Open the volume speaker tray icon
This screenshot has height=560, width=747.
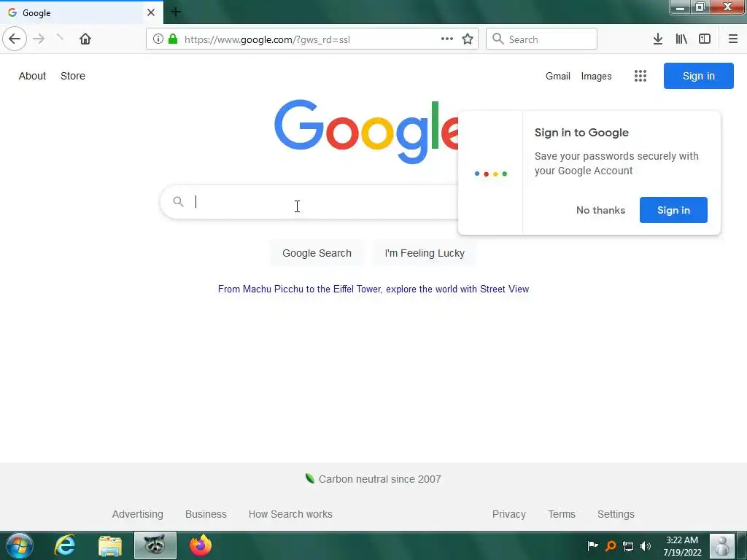[646, 546]
